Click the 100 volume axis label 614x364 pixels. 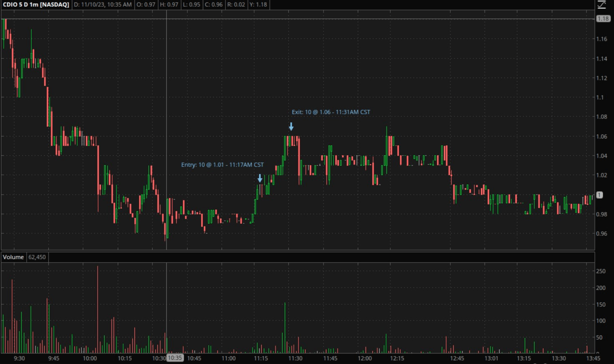click(x=601, y=321)
